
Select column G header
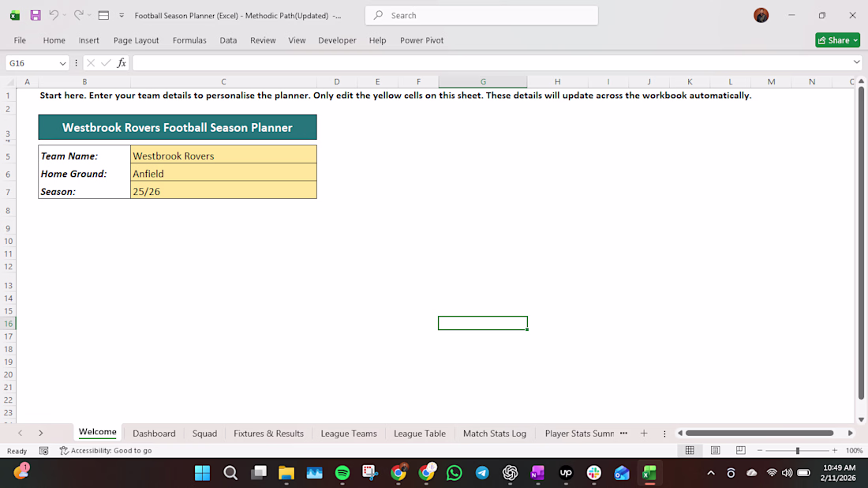tap(483, 82)
